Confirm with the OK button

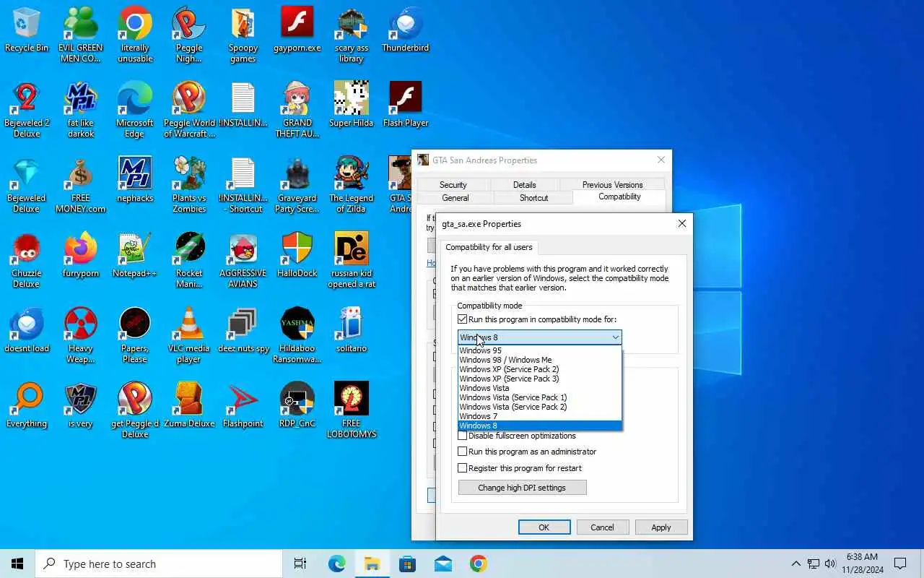[544, 527]
